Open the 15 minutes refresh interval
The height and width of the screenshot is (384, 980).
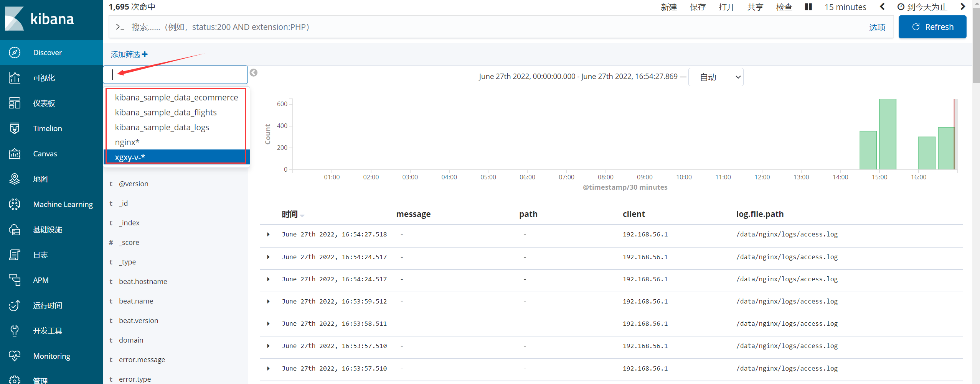tap(845, 7)
